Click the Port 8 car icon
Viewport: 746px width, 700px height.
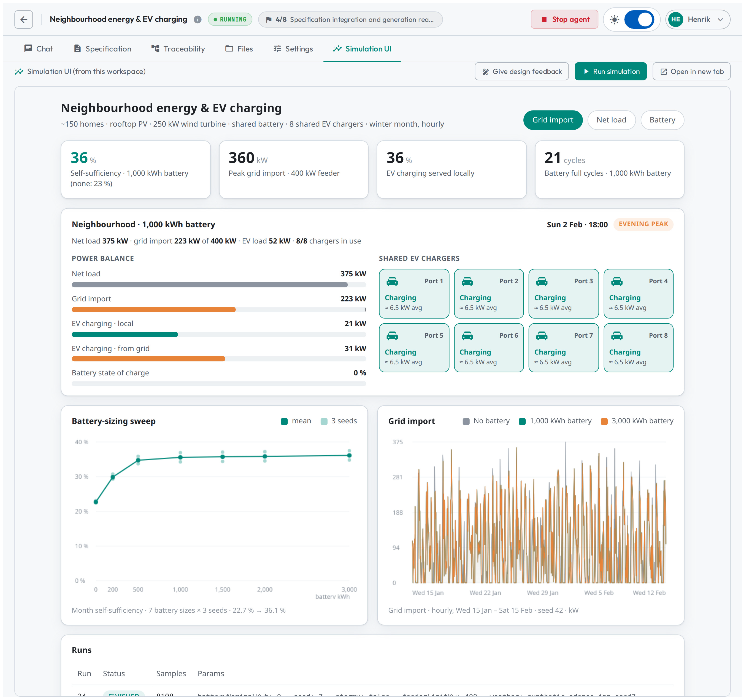(x=617, y=336)
